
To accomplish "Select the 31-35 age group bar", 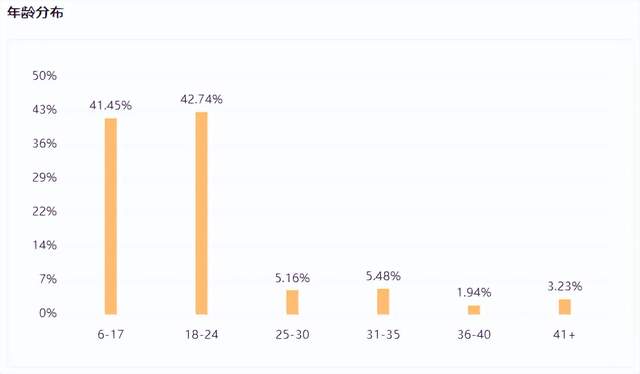I will (383, 301).
